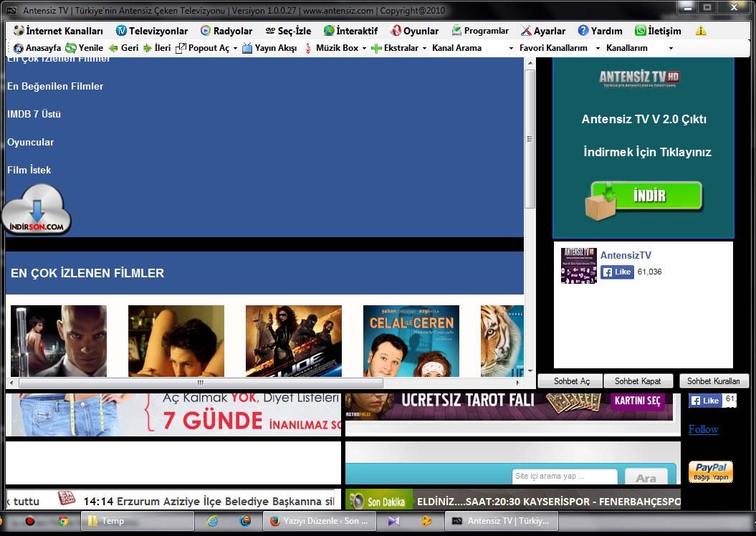Click the vertical scrollbar thumb of the films page

(x=530, y=139)
